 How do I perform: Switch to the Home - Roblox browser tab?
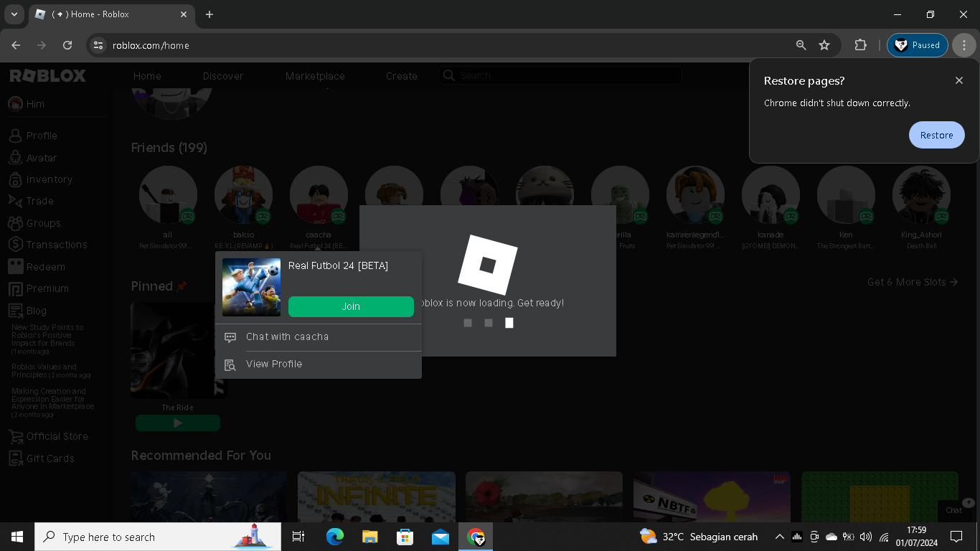[111, 14]
